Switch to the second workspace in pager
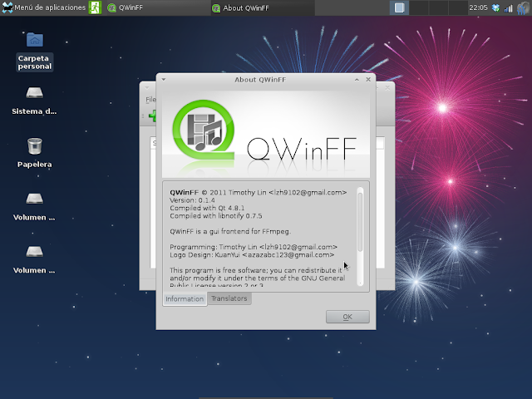The width and height of the screenshot is (532, 399). (x=419, y=7)
